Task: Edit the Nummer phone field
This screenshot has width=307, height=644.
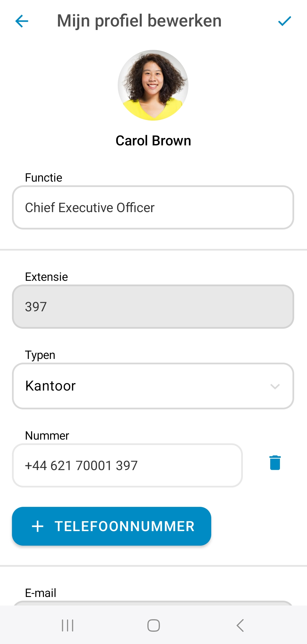Action: (127, 466)
